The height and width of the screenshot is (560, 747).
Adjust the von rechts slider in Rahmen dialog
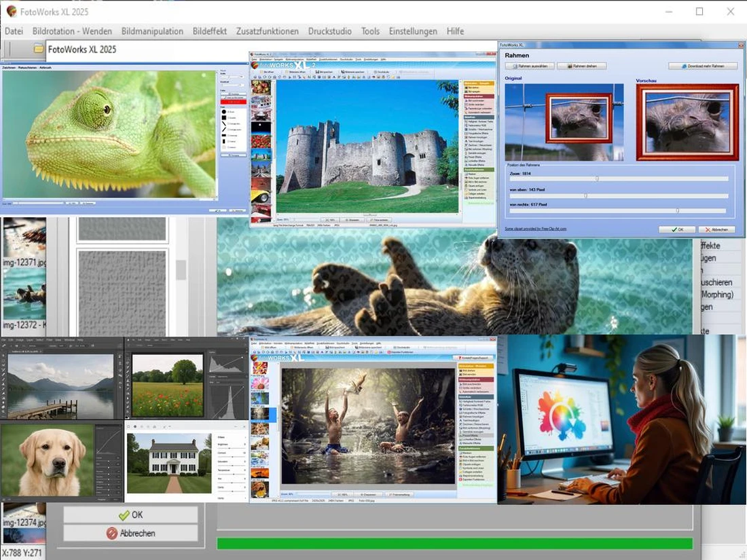point(677,210)
